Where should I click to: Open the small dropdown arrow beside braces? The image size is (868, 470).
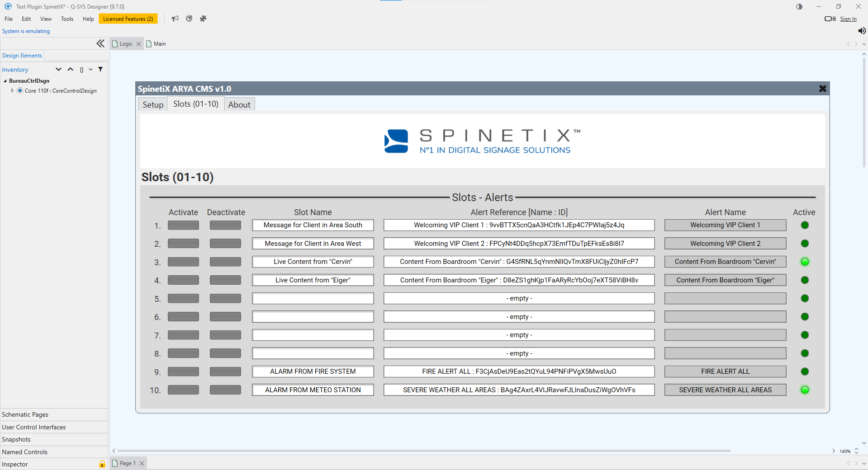click(90, 69)
